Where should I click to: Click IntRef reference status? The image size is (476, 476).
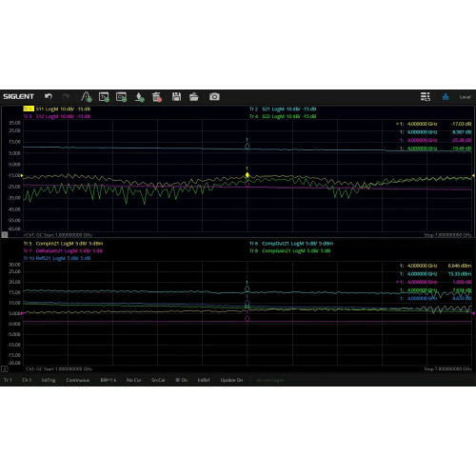pyautogui.click(x=204, y=380)
